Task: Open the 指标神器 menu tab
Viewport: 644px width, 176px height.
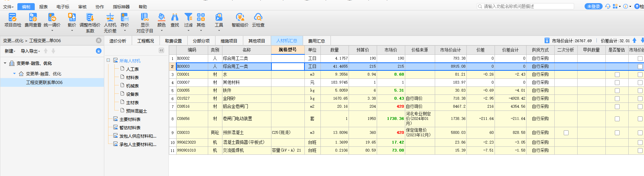Action: point(121,7)
